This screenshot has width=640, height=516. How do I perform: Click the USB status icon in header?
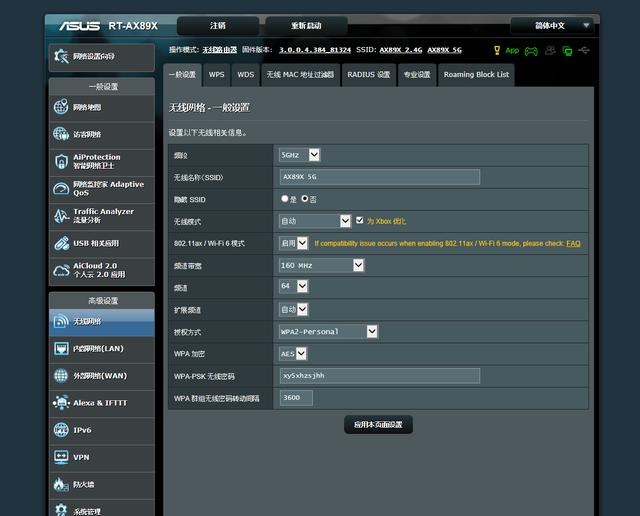[584, 50]
